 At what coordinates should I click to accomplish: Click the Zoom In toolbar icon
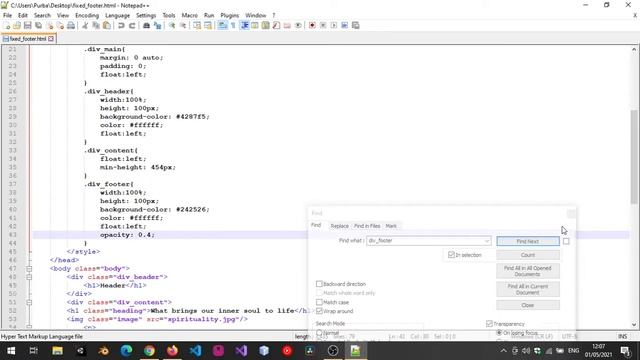point(172,25)
